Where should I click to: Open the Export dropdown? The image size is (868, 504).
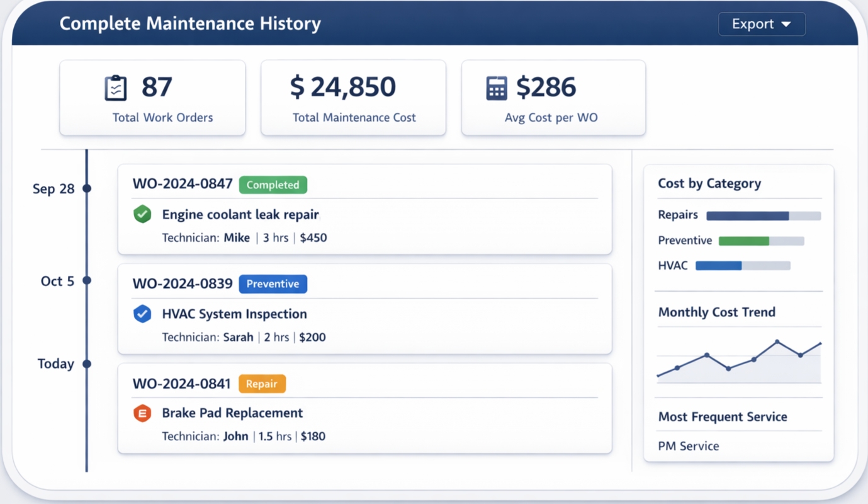[761, 23]
